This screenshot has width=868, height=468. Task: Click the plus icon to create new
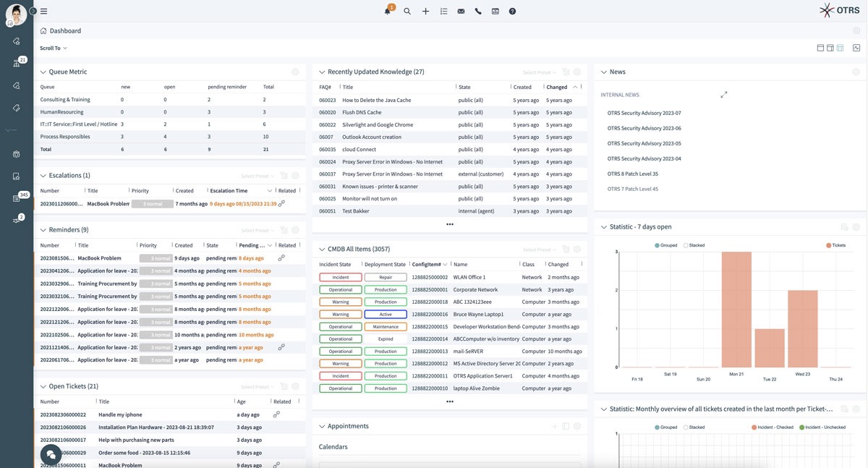pos(425,11)
